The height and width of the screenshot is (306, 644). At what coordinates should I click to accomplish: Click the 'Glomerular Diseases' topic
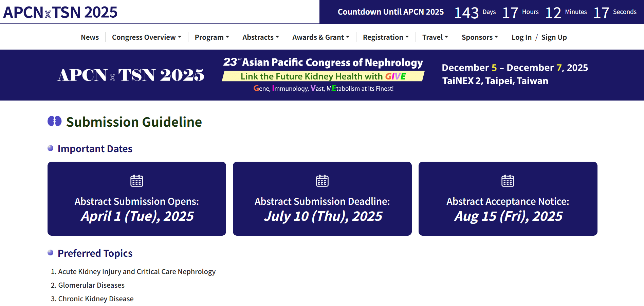91,285
